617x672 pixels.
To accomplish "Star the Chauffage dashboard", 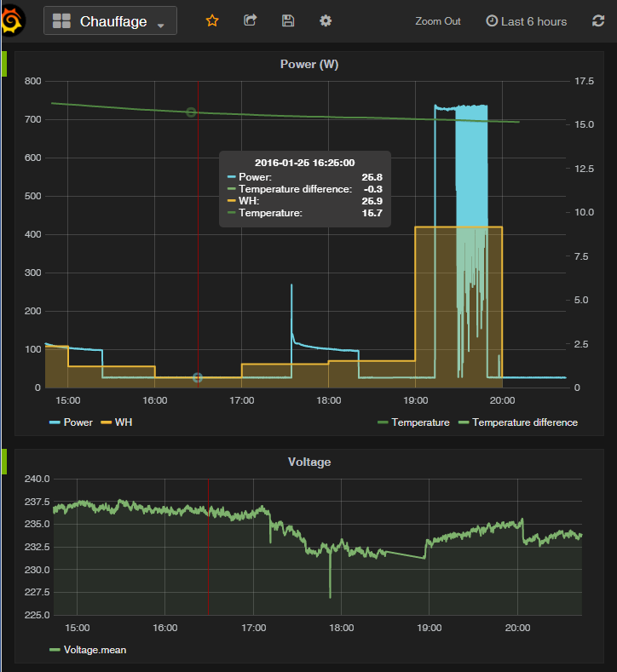I will 212,20.
